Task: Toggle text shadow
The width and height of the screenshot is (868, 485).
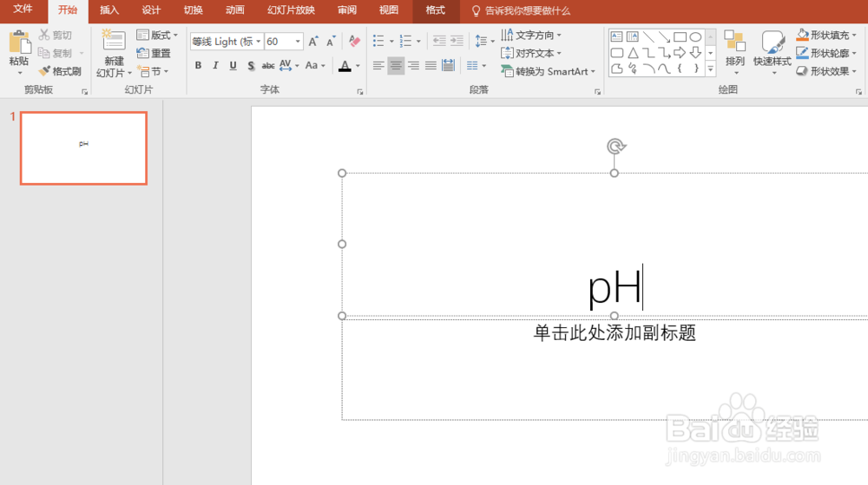Action: pos(251,65)
